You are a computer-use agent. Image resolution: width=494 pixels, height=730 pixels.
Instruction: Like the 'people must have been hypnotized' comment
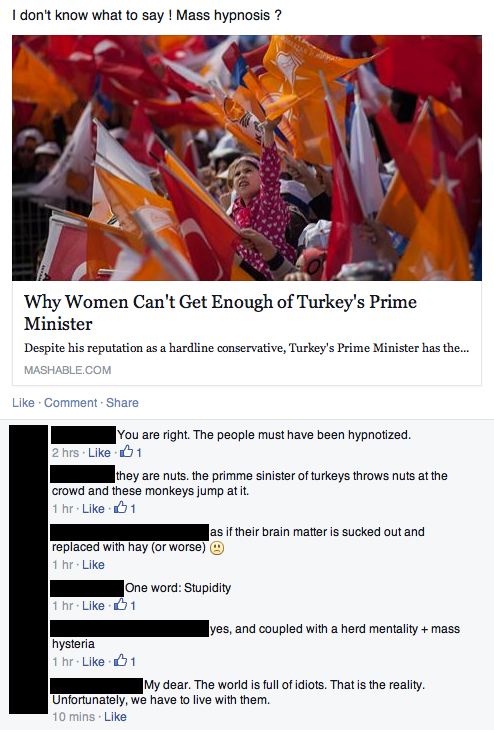pos(99,453)
